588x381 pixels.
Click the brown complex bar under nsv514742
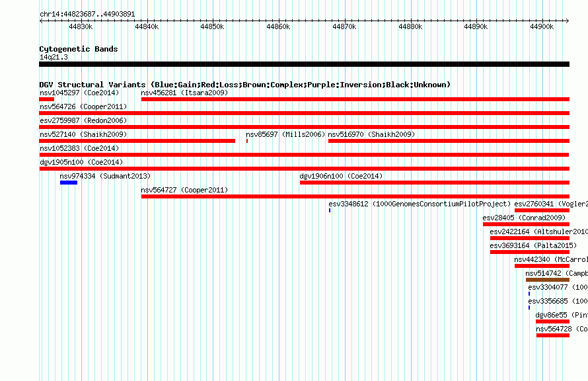548,280
